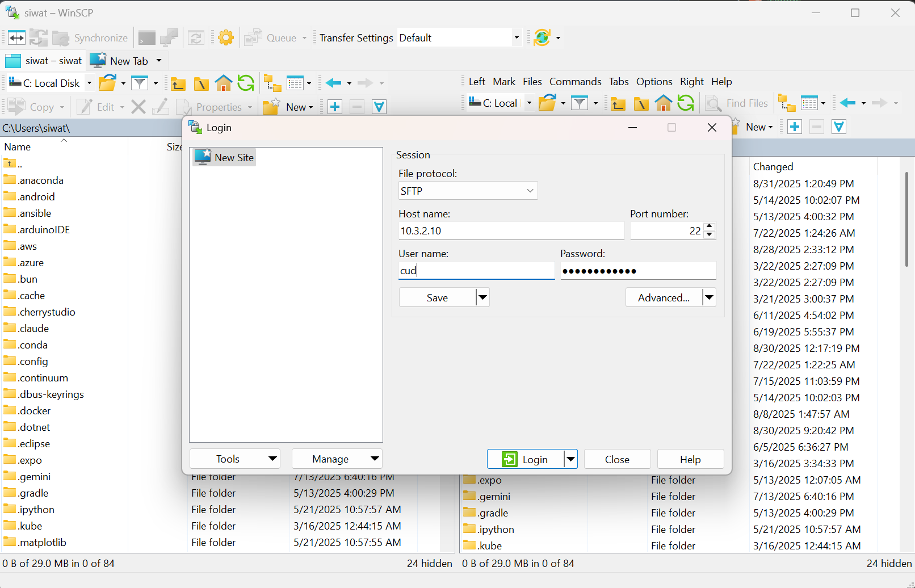
Task: Click the Close button in the Login dialog
Action: click(617, 459)
